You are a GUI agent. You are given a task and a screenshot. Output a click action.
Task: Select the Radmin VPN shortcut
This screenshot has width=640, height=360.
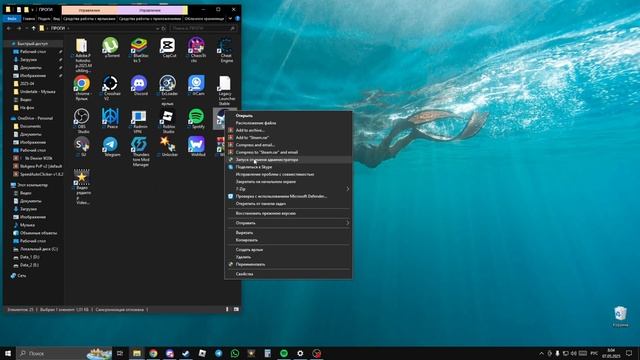(x=139, y=121)
